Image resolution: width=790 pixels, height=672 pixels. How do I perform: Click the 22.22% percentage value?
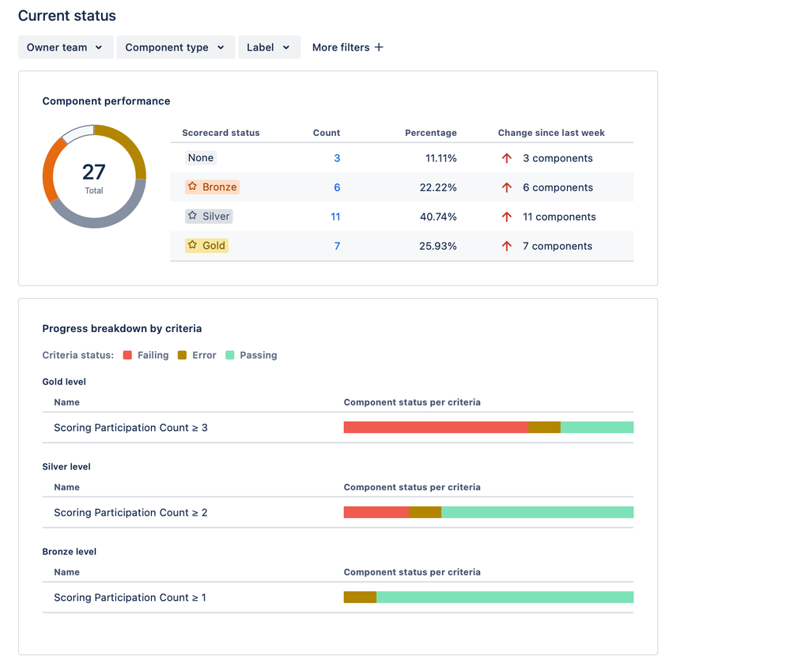click(x=438, y=187)
